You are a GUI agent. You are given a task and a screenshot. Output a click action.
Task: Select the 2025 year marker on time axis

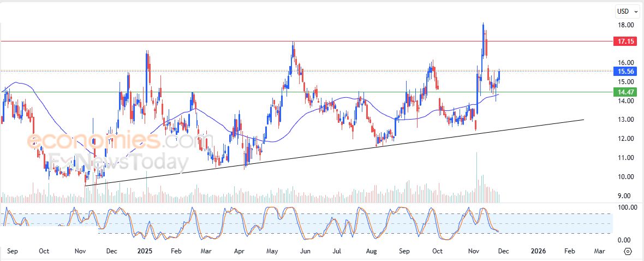click(145, 251)
